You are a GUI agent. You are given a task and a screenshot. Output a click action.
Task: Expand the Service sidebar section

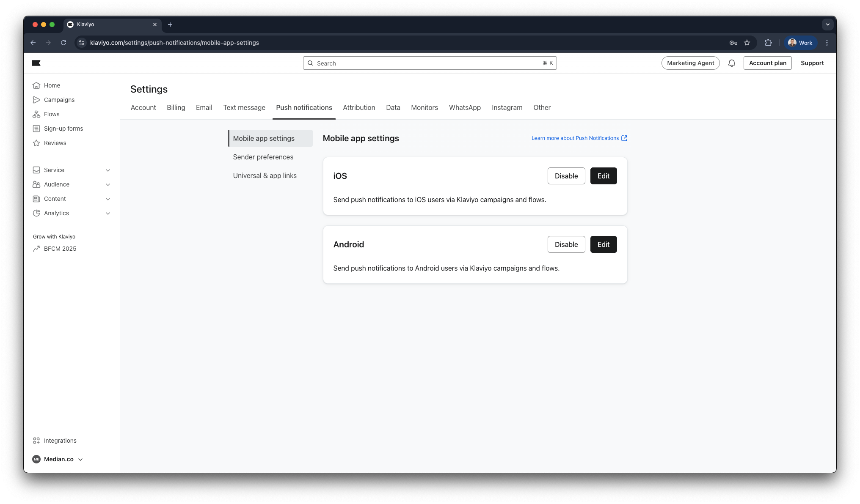108,170
